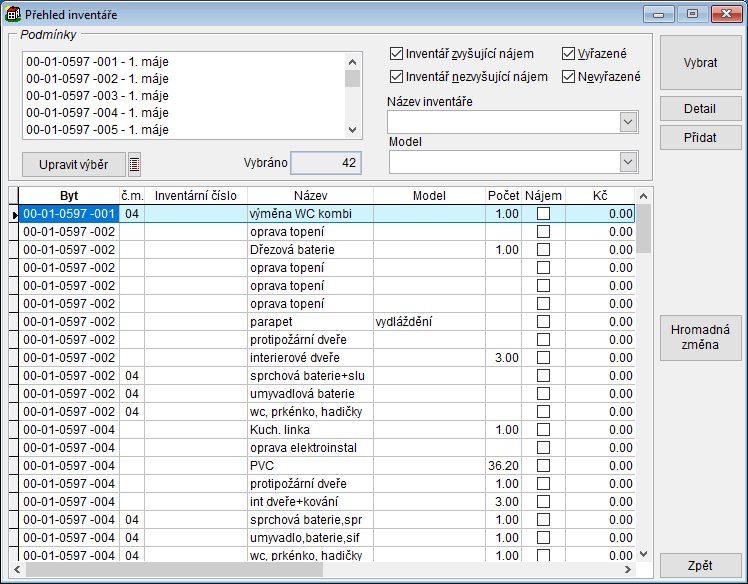Viewport: 748px width, 584px height.
Task: Click the Upravit výběr button
Action: pos(73,164)
